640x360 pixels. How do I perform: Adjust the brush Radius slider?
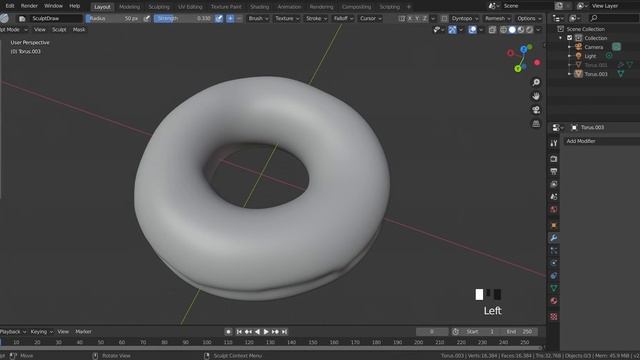click(x=113, y=18)
